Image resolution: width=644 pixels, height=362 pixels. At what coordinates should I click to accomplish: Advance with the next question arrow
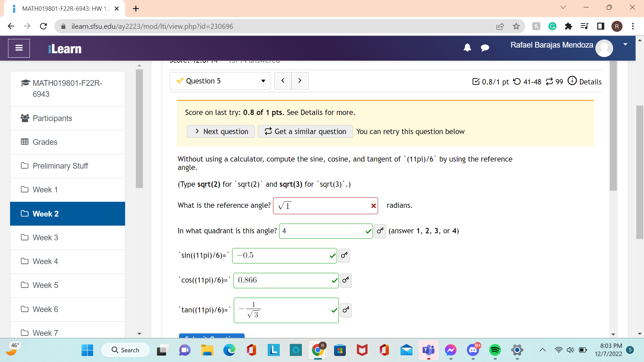300,81
